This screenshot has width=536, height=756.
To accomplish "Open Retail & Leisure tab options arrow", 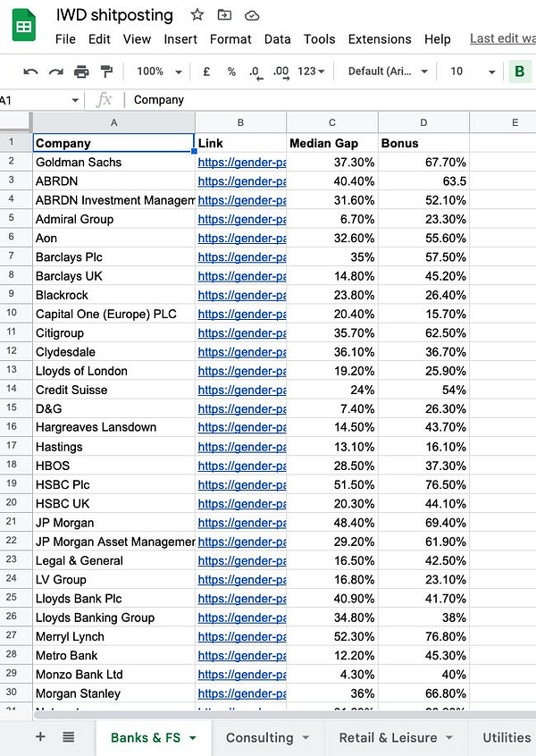I will [x=449, y=737].
